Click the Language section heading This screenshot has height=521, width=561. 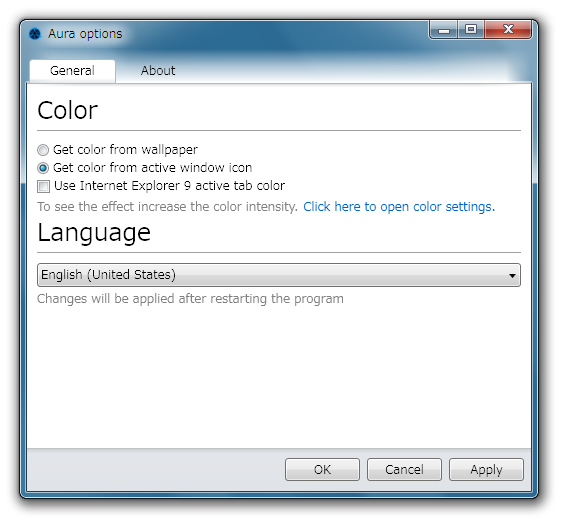94,233
